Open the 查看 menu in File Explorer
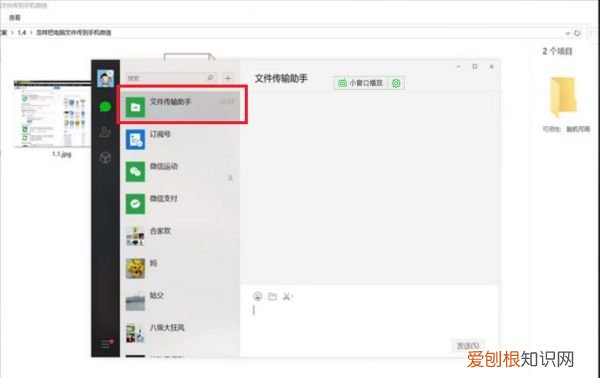Image resolution: width=600 pixels, height=378 pixels. (x=15, y=17)
